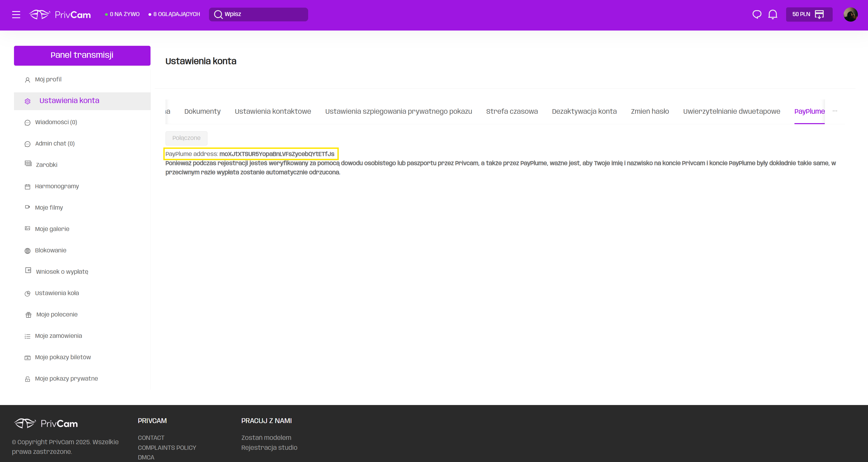Screen dimensions: 868x462
Task: Click the Panel transmisji button
Action: click(x=82, y=55)
